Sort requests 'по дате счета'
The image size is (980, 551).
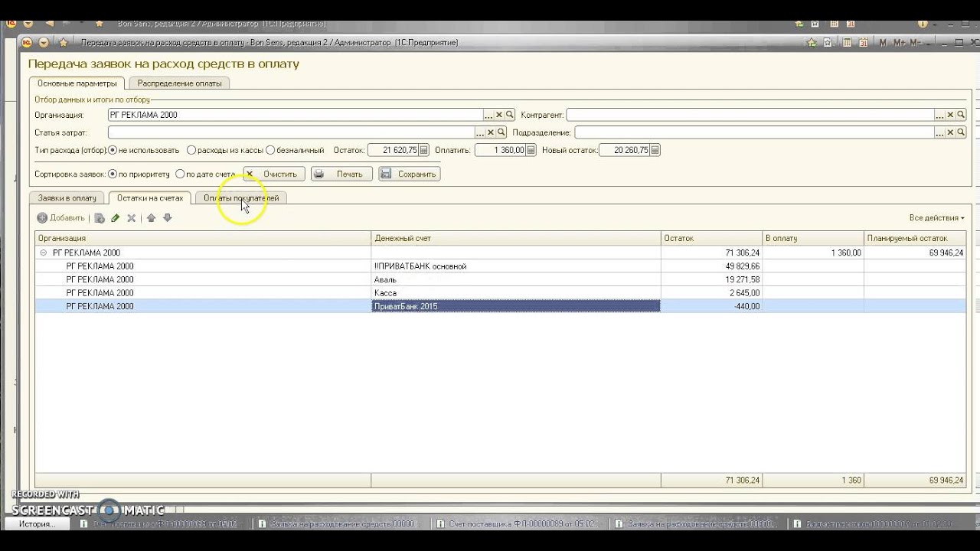click(x=205, y=174)
